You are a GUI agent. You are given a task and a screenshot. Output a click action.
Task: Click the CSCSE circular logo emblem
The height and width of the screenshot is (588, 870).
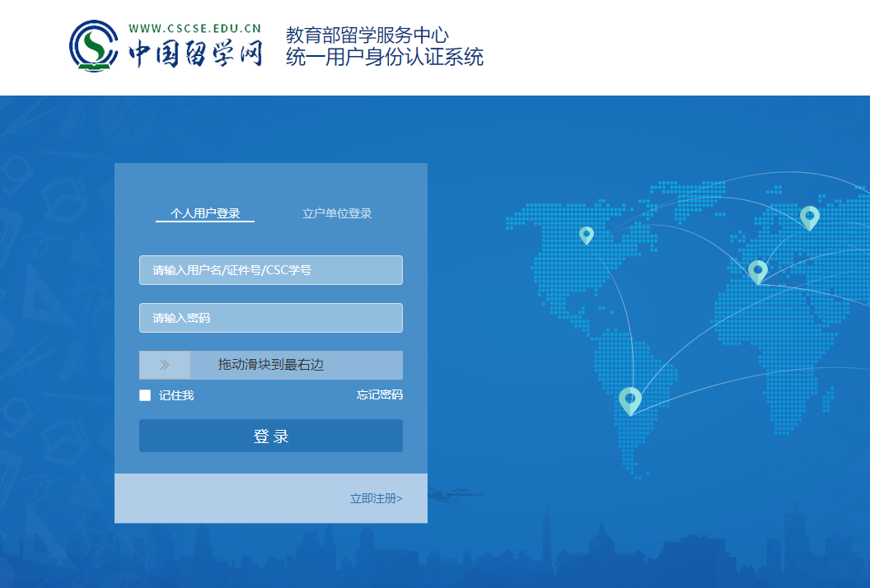click(94, 46)
